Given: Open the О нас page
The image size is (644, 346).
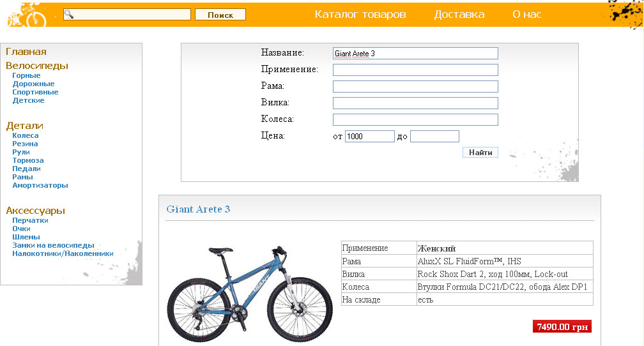Looking at the screenshot, I should [527, 15].
